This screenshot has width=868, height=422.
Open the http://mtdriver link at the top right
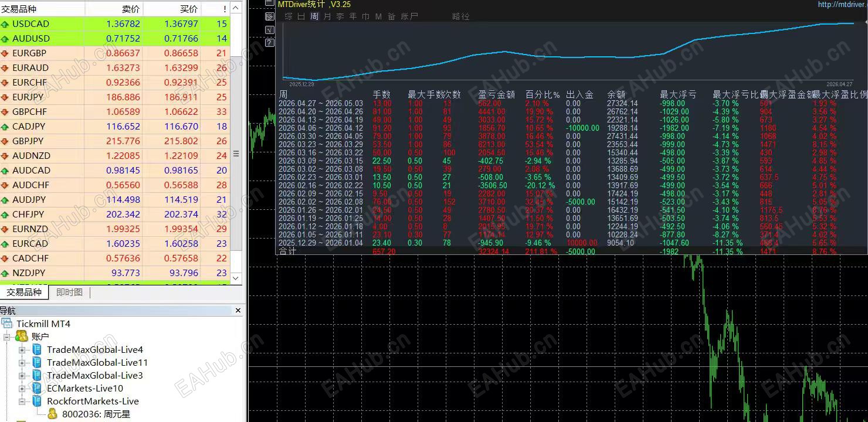[x=842, y=4]
